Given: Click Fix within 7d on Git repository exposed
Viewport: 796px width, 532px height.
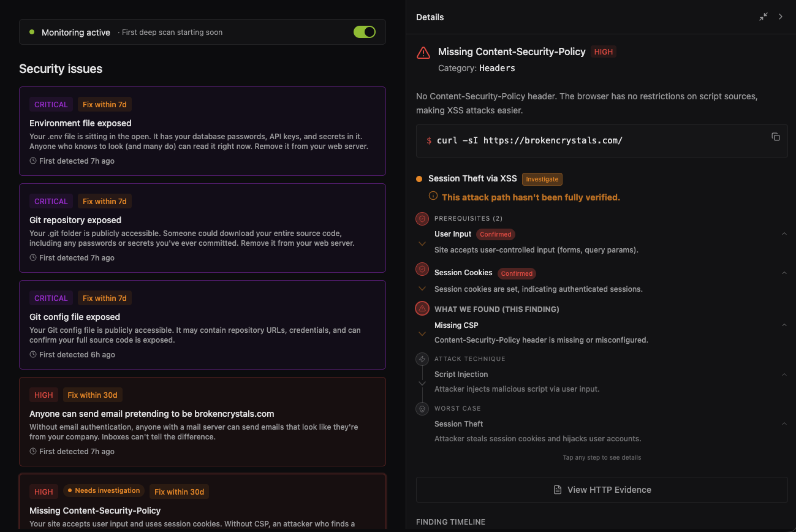Looking at the screenshot, I should click(105, 201).
